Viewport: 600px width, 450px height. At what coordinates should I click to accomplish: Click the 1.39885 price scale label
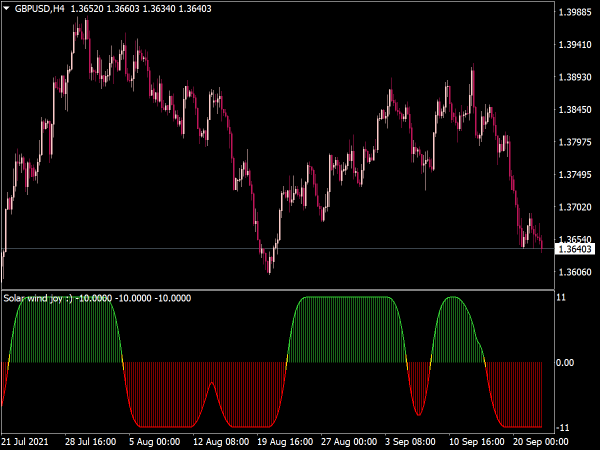[x=575, y=13]
